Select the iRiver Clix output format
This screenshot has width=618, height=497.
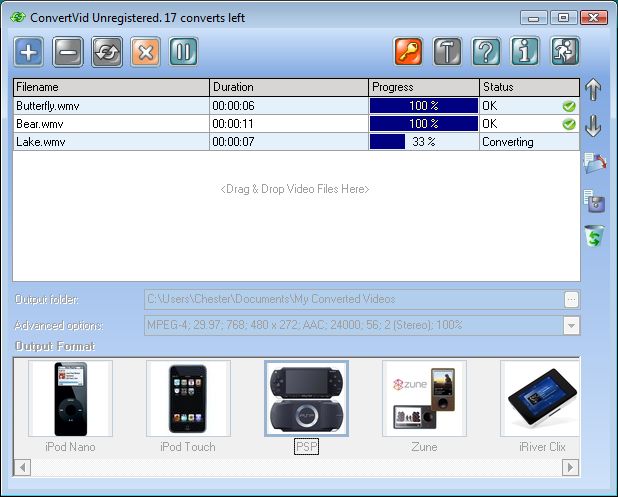[x=541, y=399]
